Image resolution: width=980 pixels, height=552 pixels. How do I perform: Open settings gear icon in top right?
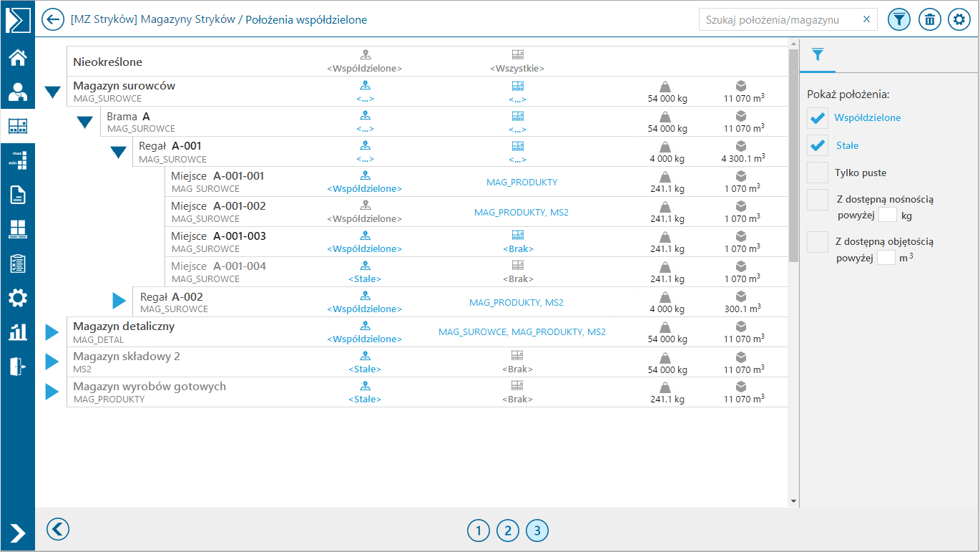coord(959,19)
